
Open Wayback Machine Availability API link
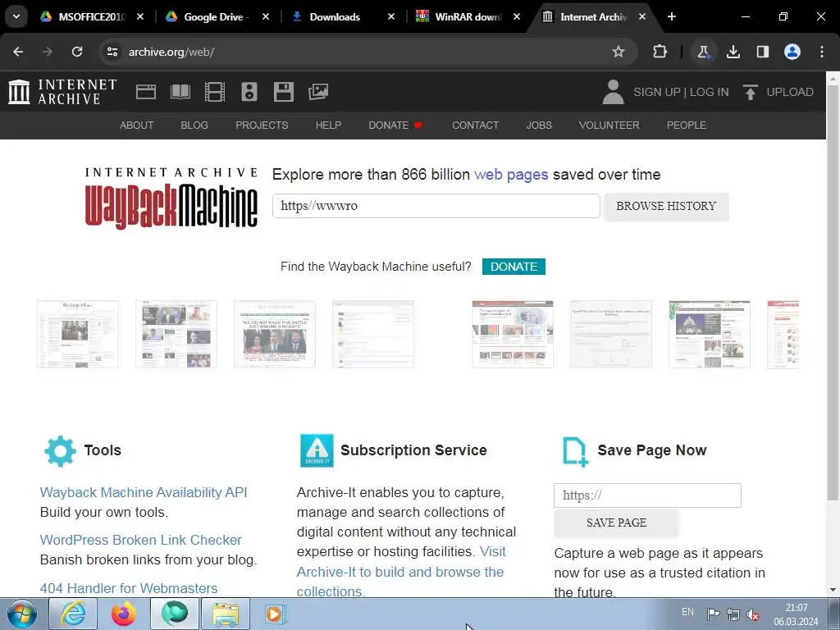coord(144,492)
